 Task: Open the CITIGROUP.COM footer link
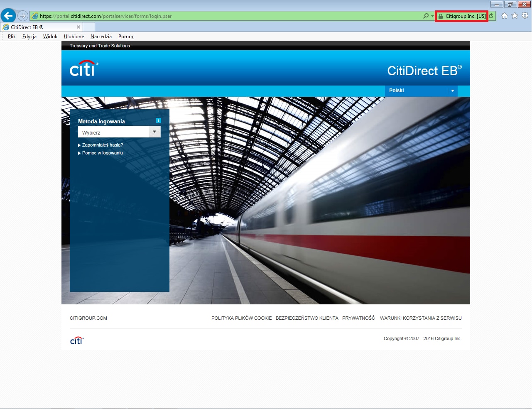[88, 318]
